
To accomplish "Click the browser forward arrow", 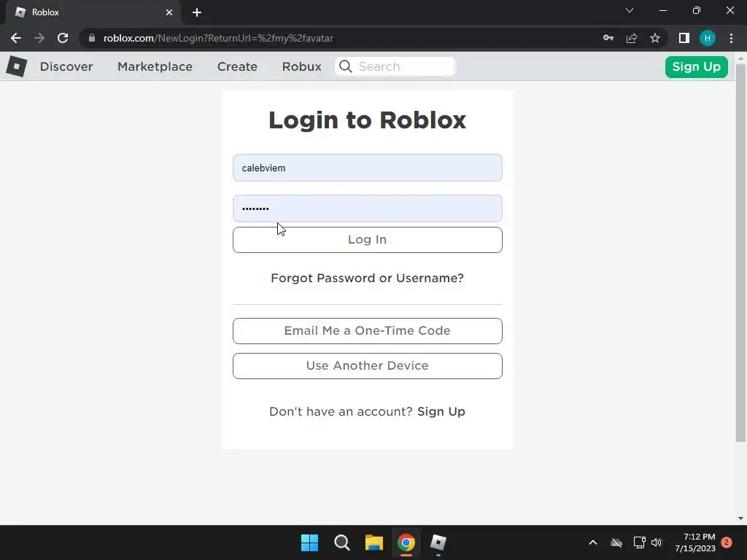I will pyautogui.click(x=39, y=38).
